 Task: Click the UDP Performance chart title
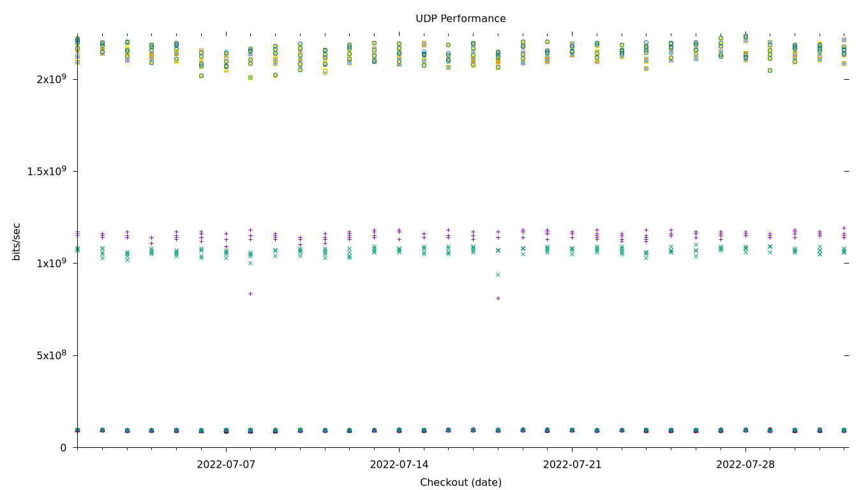[461, 19]
